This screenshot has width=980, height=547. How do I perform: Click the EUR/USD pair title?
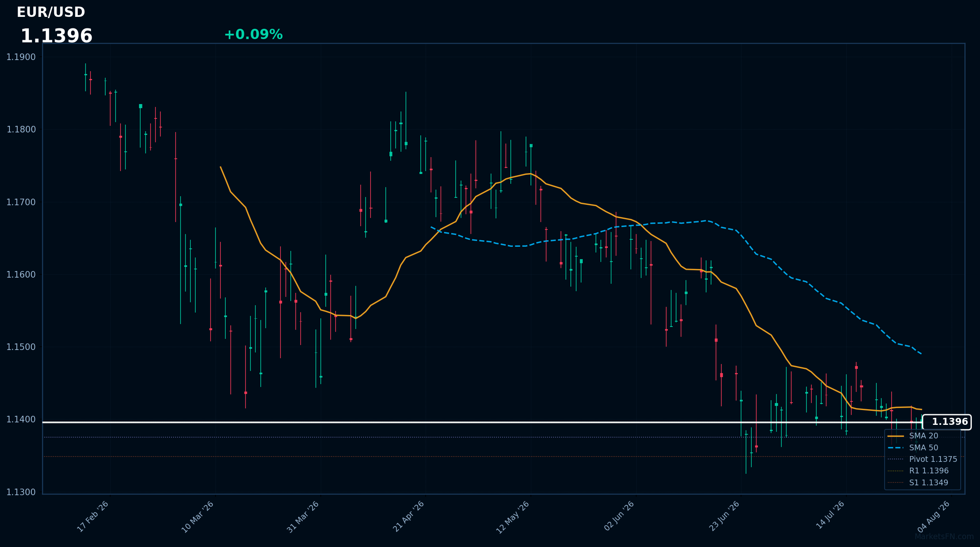51,12
